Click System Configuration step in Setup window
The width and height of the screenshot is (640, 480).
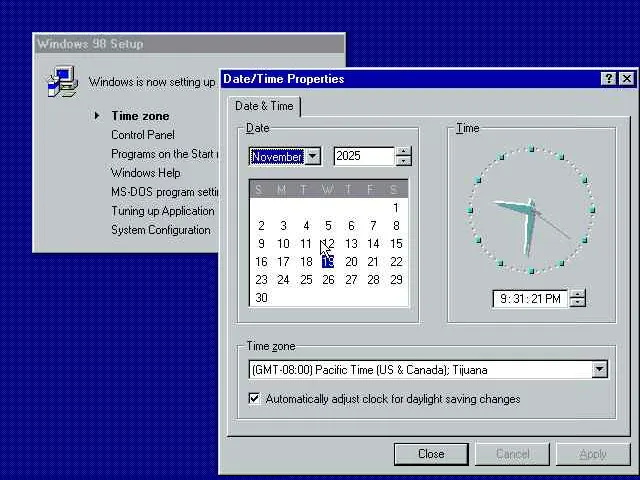161,230
